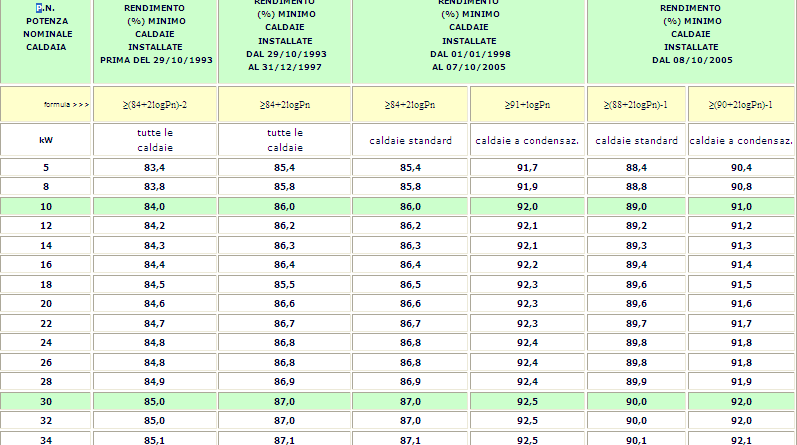Click "caldaie a condensaz." in the last column

click(741, 141)
